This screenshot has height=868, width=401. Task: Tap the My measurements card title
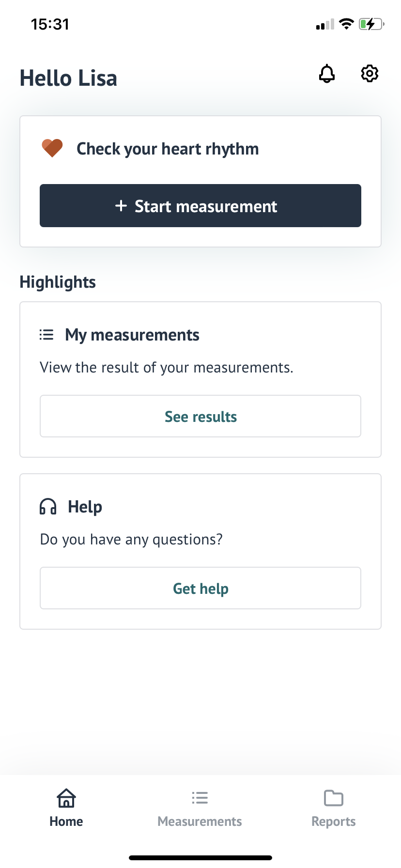point(132,335)
